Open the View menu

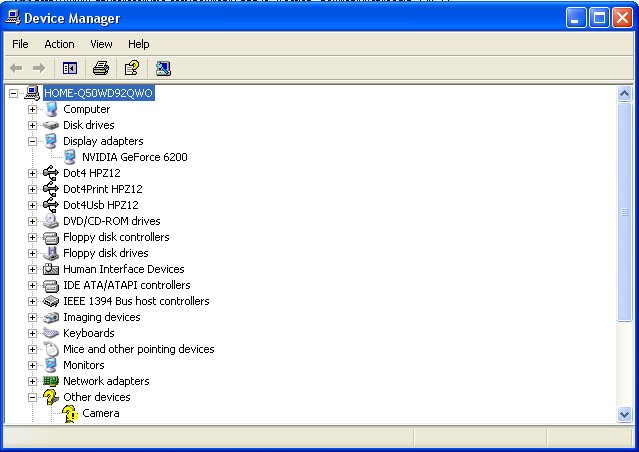(101, 44)
